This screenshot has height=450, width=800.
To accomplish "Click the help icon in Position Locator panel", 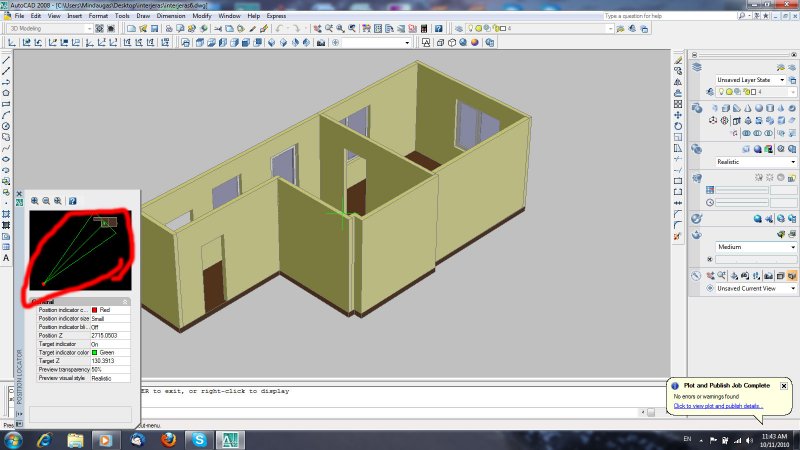I will 72,201.
